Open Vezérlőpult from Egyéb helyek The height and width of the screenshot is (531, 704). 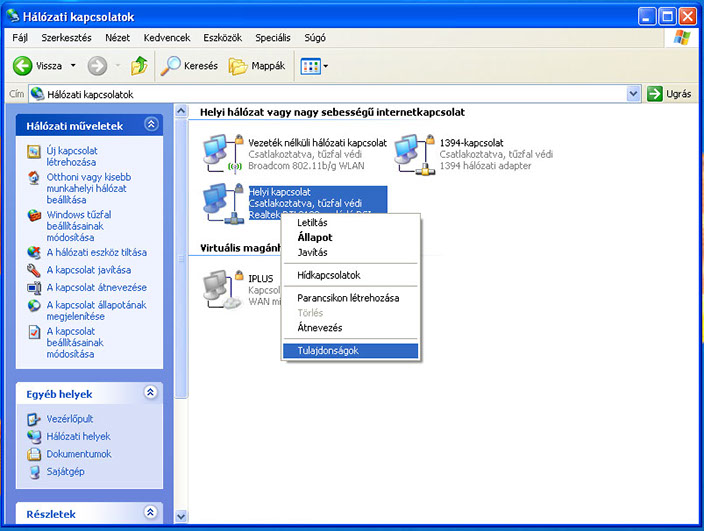(70, 419)
